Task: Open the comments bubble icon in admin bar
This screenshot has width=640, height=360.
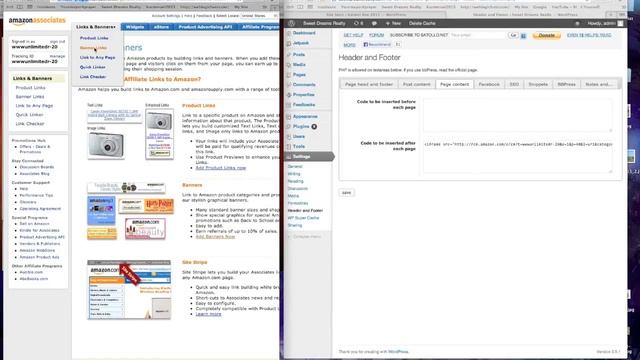Action: 374,24
